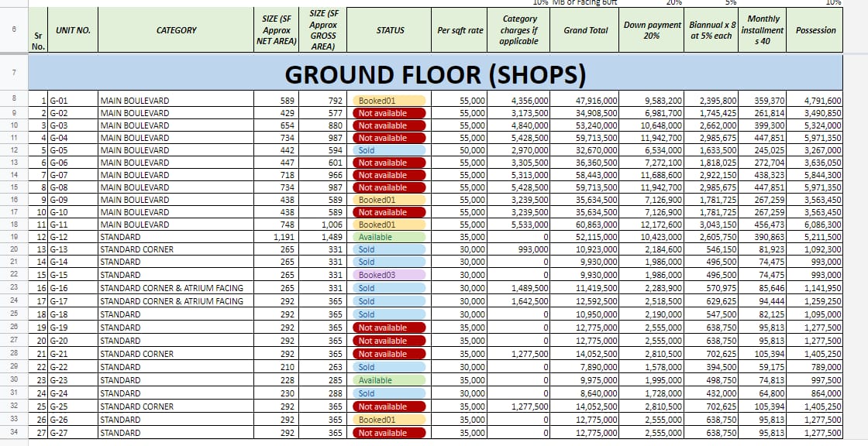Select the Down payment 20% header cell

[x=652, y=30]
